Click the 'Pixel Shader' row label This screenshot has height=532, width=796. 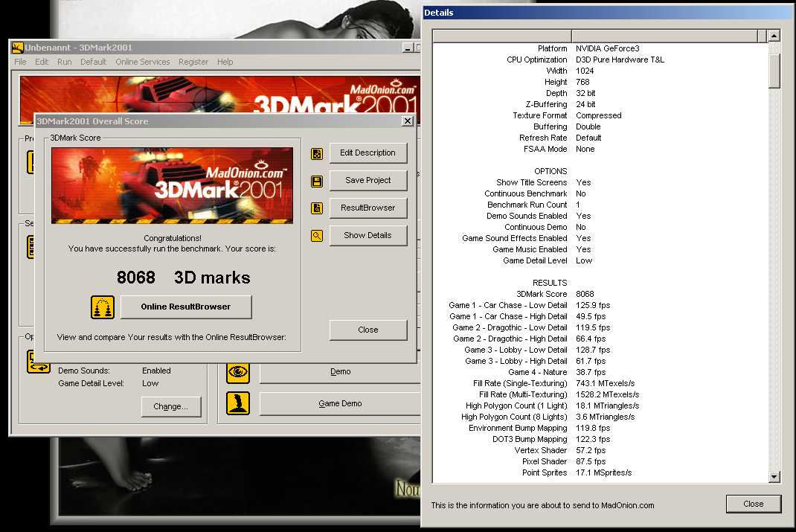click(545, 461)
